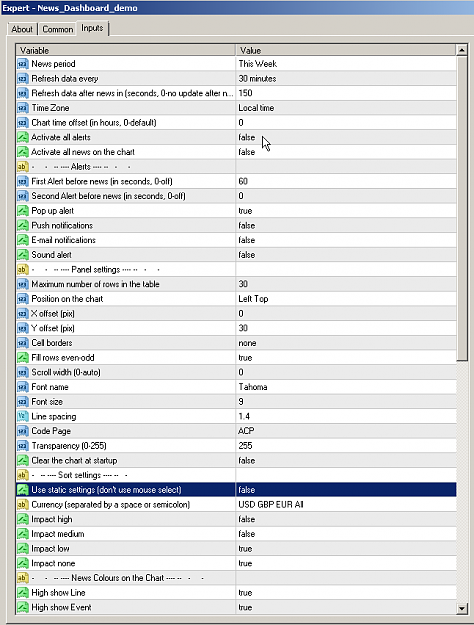The image size is (474, 625).
Task: Click the Time Zone row icon
Action: (23, 108)
